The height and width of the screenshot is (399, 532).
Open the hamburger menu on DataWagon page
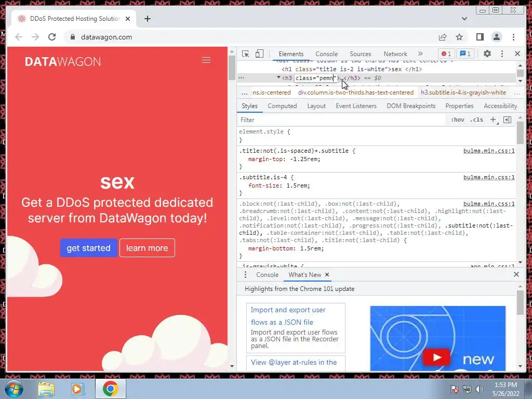tap(206, 60)
